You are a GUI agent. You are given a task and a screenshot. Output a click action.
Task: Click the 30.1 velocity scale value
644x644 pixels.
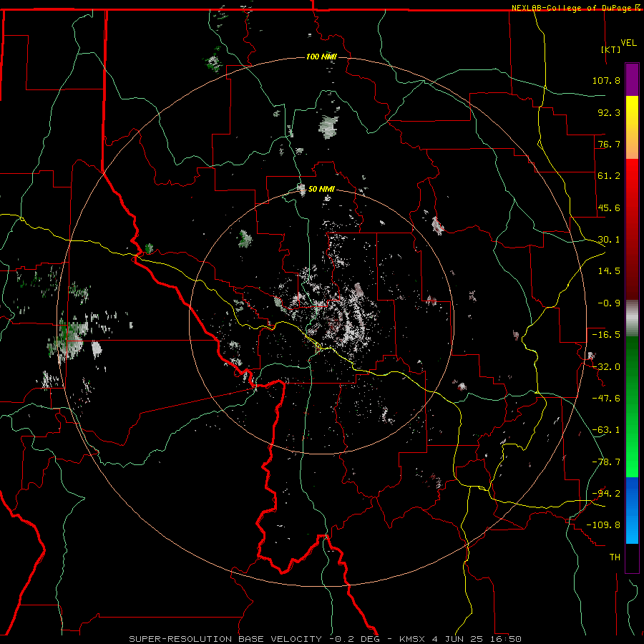[x=609, y=240]
